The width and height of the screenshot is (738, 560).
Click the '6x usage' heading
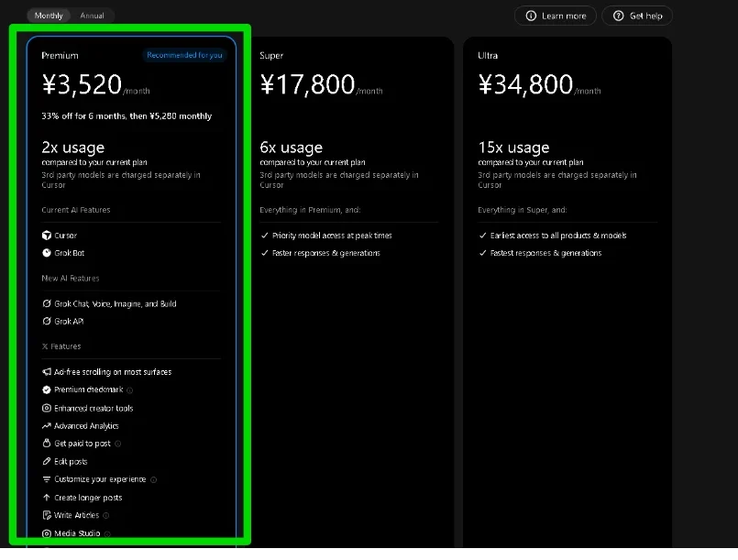tap(292, 148)
